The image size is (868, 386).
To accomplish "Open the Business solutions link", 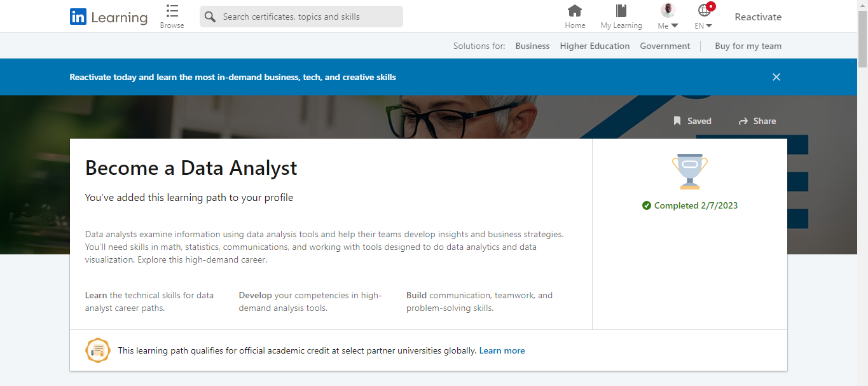I will point(532,46).
